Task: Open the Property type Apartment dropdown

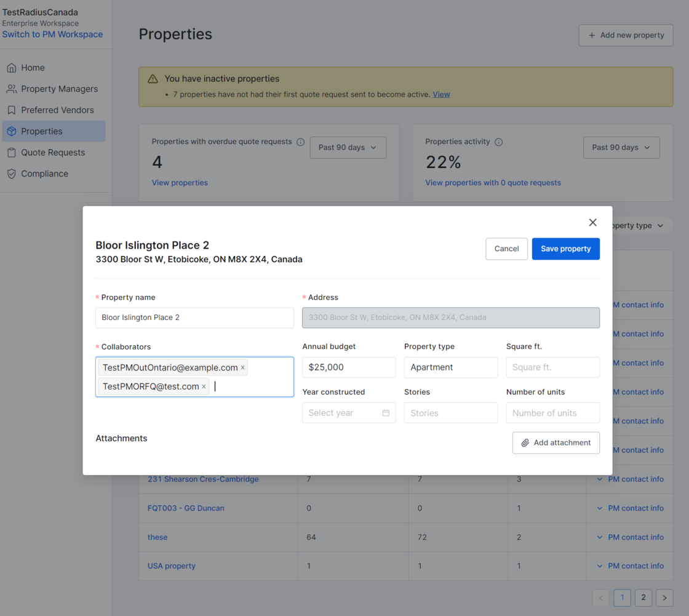Action: [450, 367]
